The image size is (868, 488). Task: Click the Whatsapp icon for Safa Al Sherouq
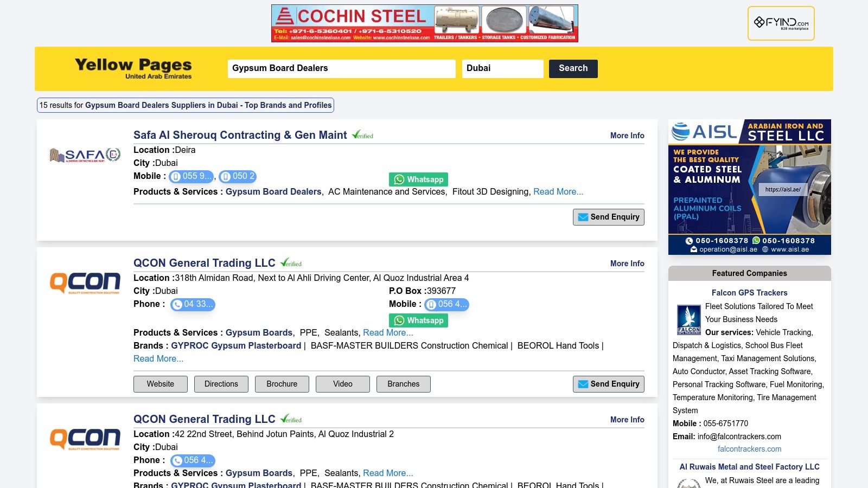pos(399,179)
